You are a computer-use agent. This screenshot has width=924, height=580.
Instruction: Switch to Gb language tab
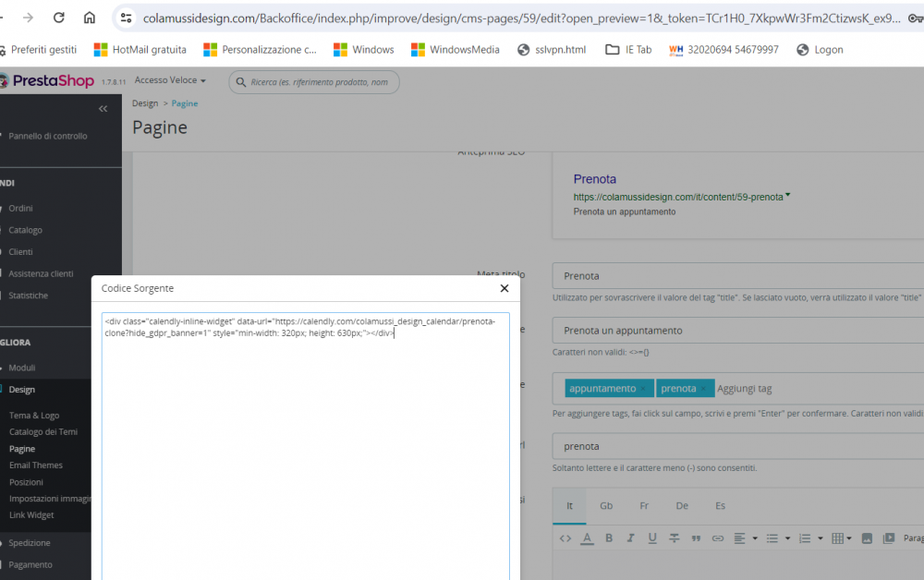pyautogui.click(x=606, y=506)
